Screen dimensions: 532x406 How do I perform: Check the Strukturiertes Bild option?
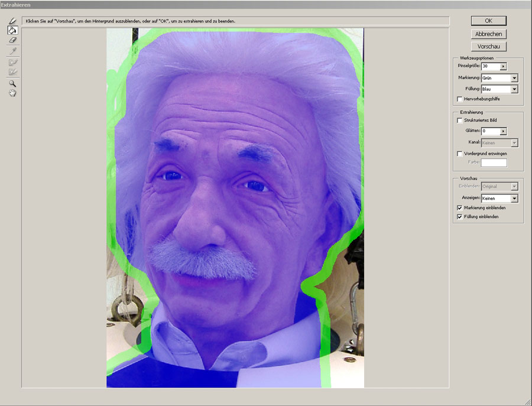pyautogui.click(x=460, y=120)
